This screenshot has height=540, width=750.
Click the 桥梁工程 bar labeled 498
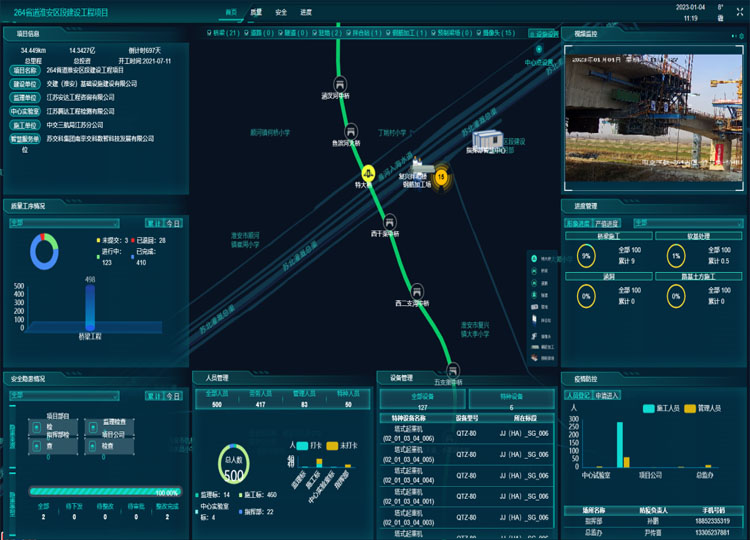[x=90, y=307]
